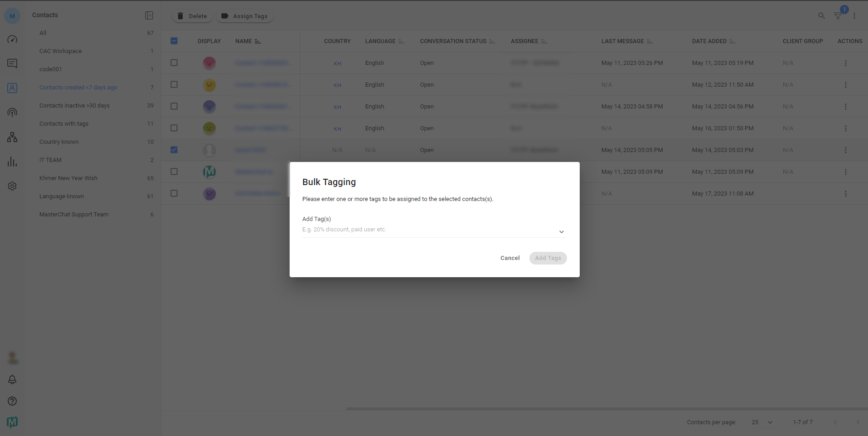Select the Khmer New Year Wish segment
868x436 pixels.
[96, 178]
